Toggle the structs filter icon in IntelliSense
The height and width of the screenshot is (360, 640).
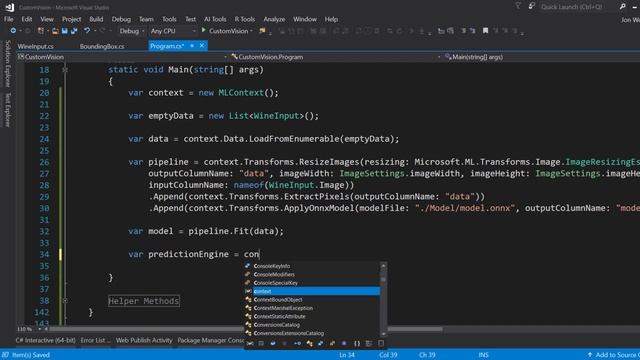pos(320,344)
